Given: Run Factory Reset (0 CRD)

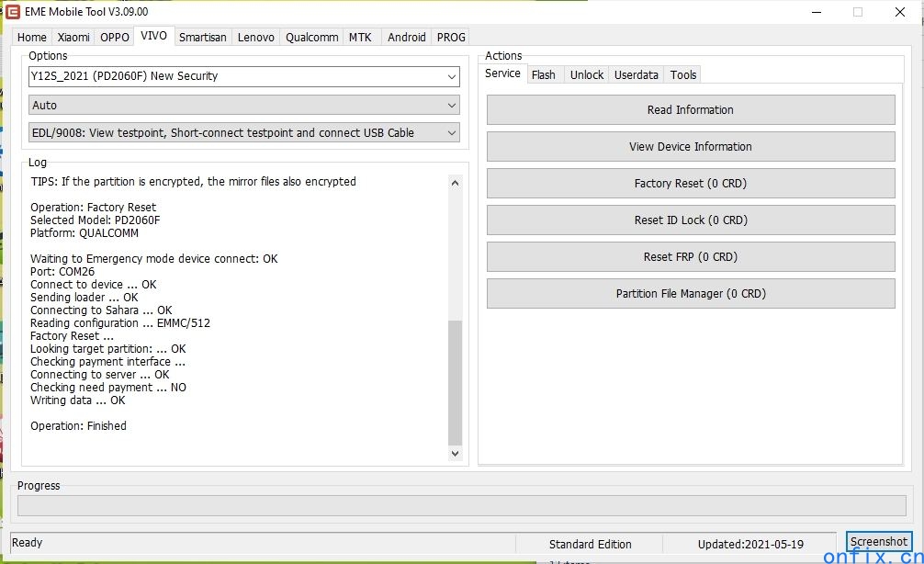Looking at the screenshot, I should [x=690, y=184].
